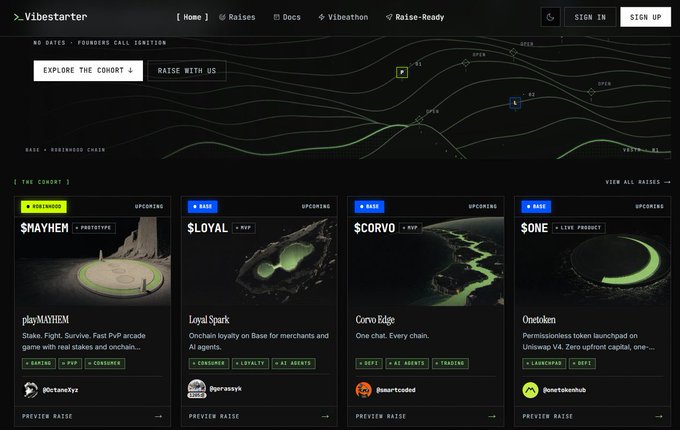Click arrow icon on Corvo Edge preview row
The width and height of the screenshot is (680, 430).
pos(492,417)
